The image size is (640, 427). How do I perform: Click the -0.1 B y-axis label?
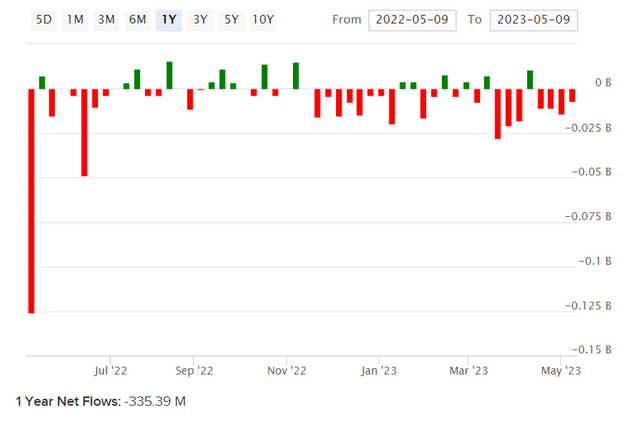pyautogui.click(x=595, y=261)
